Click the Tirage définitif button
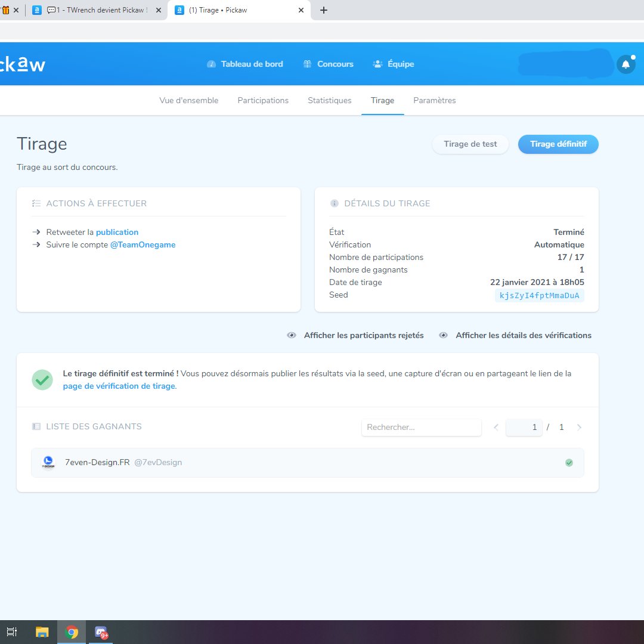 [558, 144]
